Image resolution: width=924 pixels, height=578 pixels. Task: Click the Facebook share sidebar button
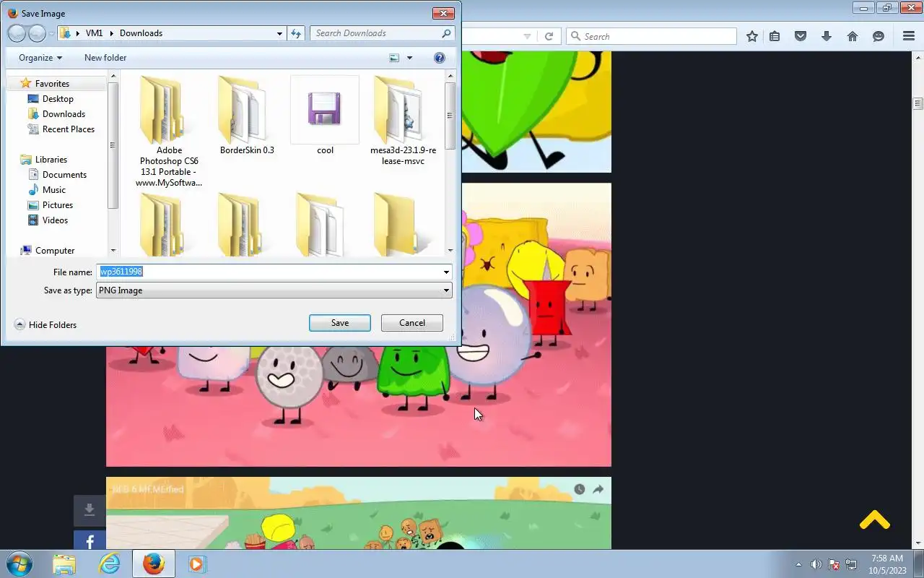point(90,541)
